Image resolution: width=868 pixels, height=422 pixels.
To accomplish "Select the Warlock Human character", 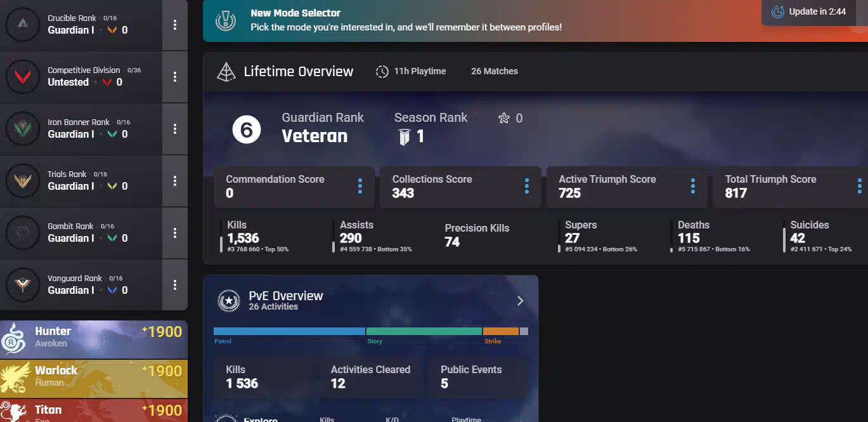I will point(93,376).
